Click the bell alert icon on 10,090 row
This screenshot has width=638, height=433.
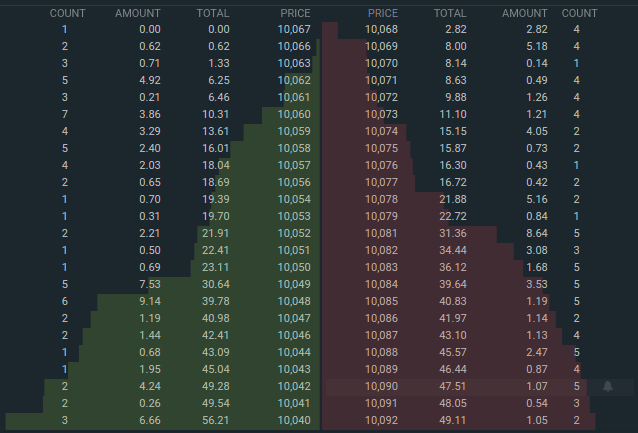pos(607,386)
